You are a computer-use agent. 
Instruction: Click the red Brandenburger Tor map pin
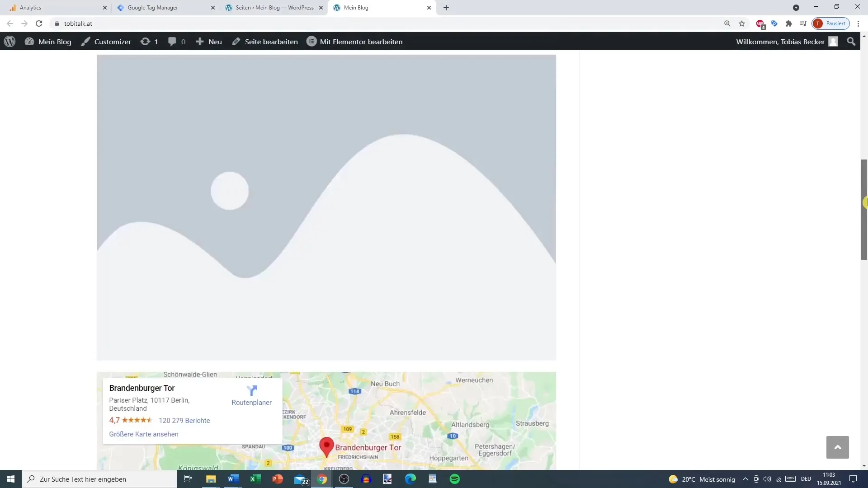326,447
